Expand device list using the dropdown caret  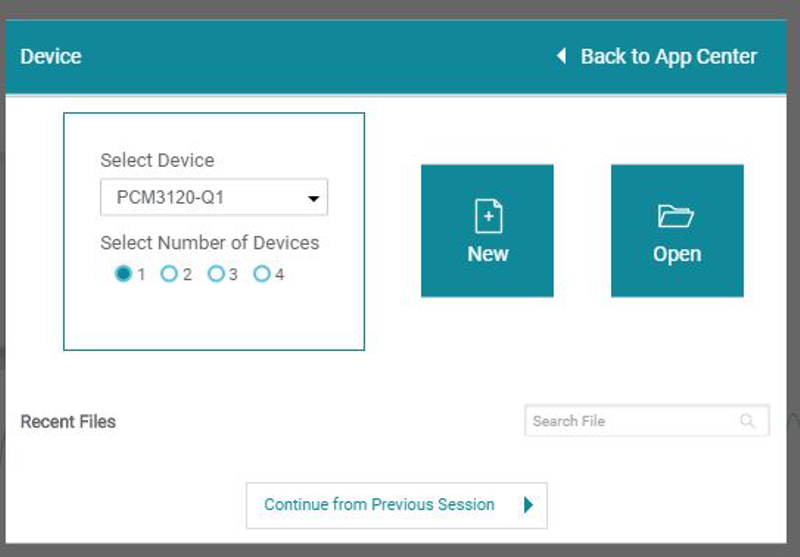314,199
